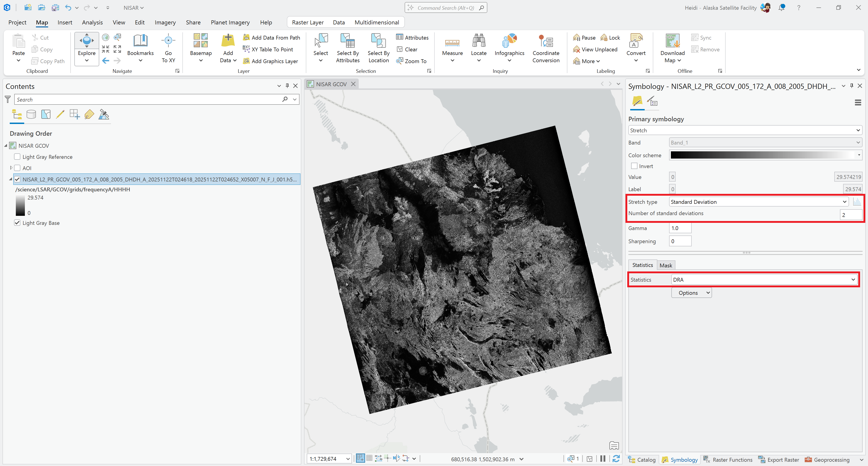The image size is (868, 466).
Task: Enable the AOI layer checkbox
Action: click(17, 168)
